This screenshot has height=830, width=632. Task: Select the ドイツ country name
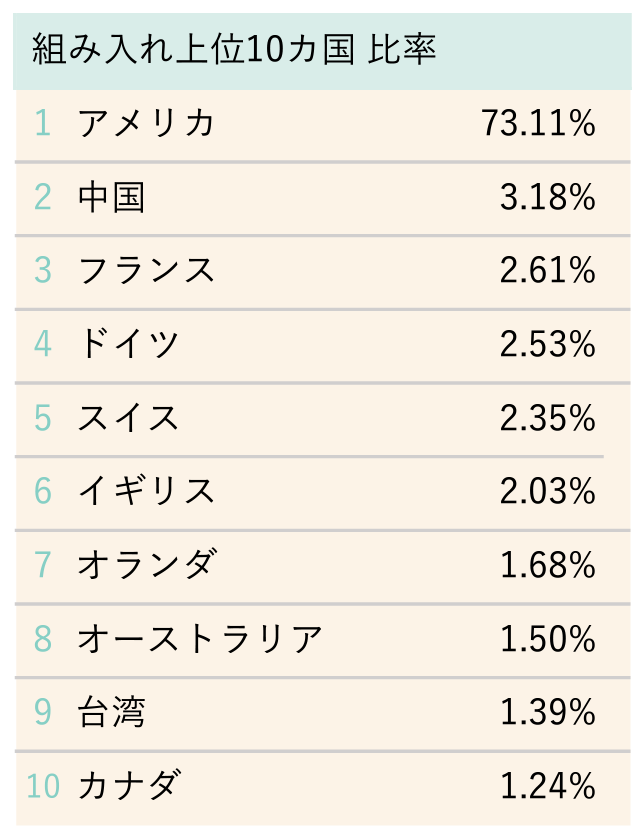tap(128, 344)
